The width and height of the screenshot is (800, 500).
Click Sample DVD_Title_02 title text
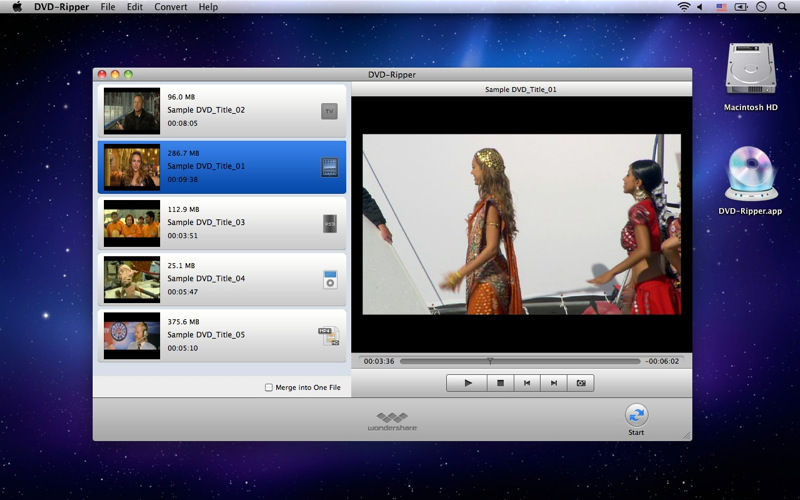[x=206, y=110]
